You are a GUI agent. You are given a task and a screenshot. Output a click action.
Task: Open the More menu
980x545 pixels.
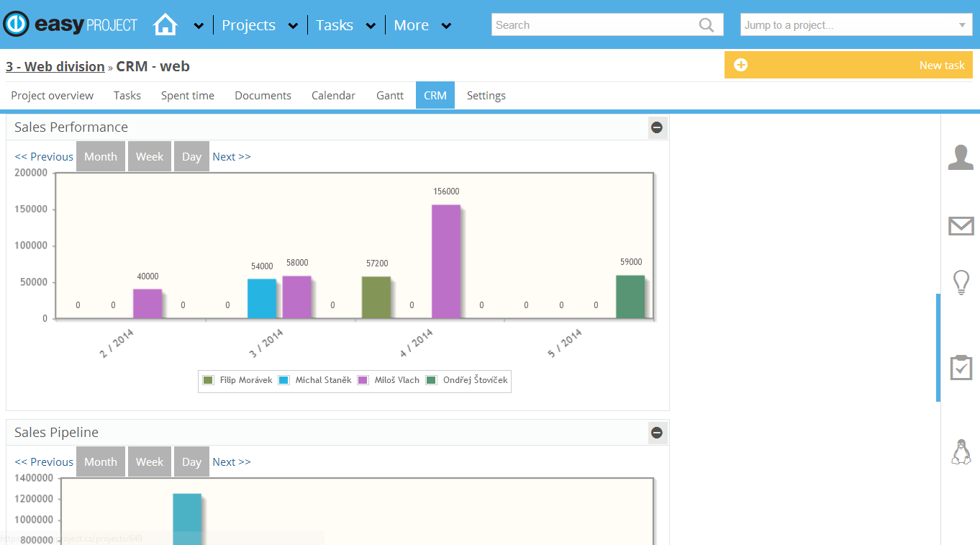[x=411, y=25]
